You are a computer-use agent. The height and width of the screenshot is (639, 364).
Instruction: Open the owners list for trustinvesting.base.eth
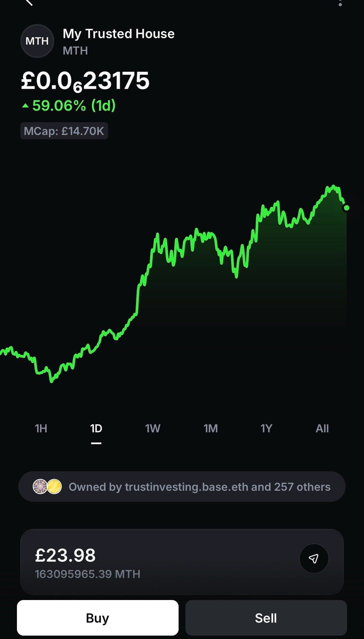point(199,487)
